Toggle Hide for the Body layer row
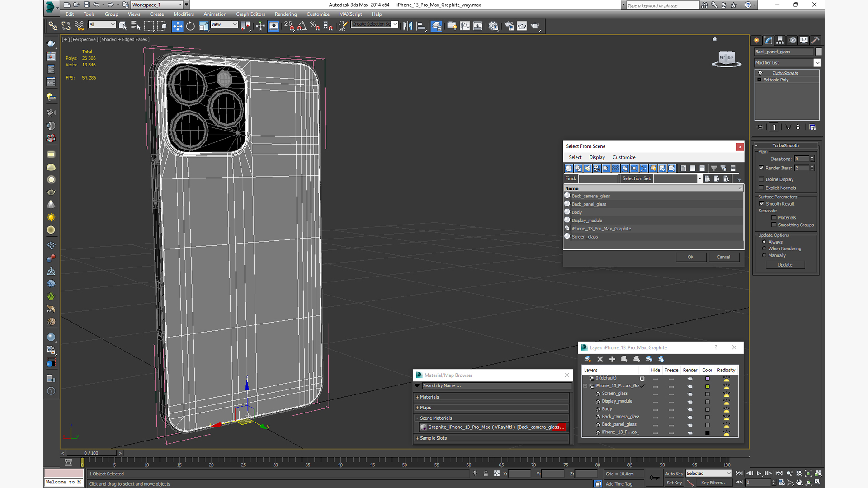The width and height of the screenshot is (868, 488). (x=655, y=409)
